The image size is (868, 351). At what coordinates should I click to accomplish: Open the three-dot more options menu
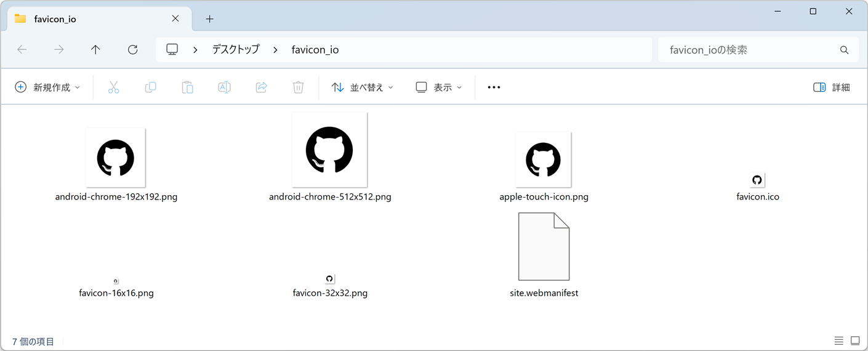click(494, 87)
